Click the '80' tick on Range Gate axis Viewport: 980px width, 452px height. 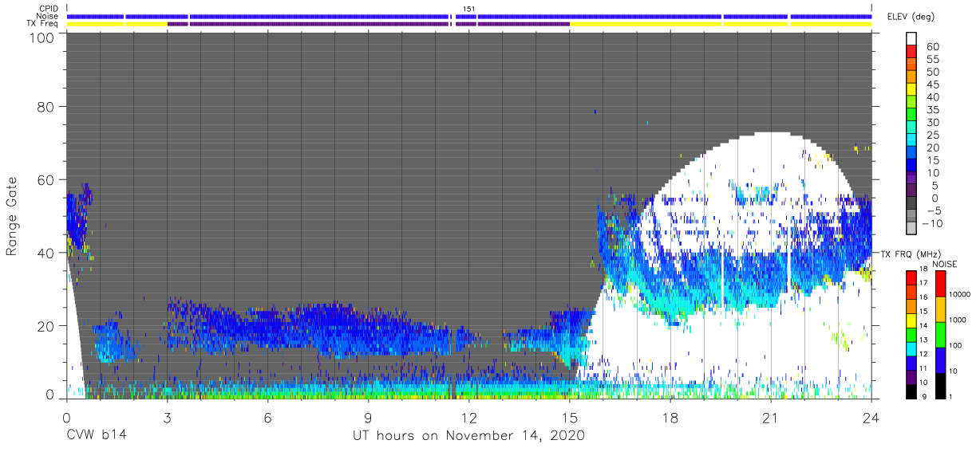pos(45,107)
